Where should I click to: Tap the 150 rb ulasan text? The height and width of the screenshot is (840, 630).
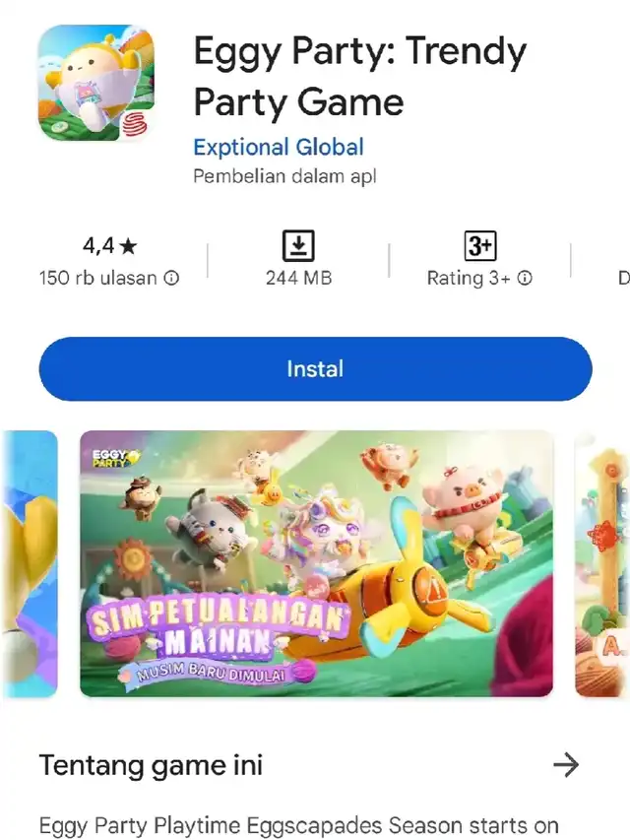(98, 278)
